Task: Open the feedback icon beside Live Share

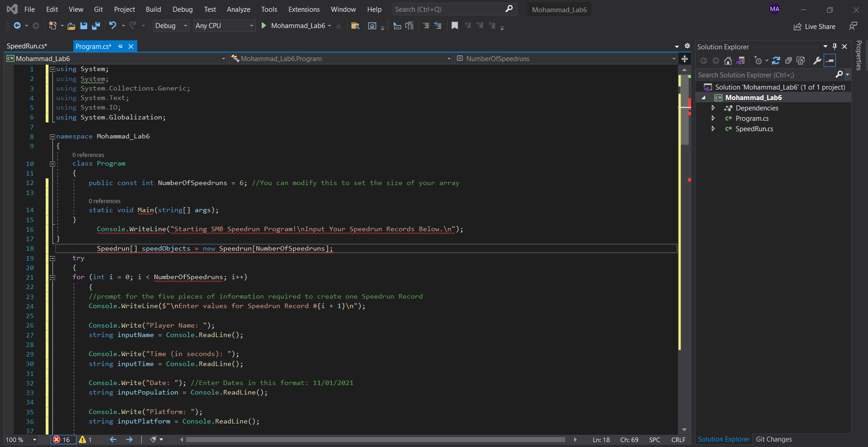Action: 853,26
